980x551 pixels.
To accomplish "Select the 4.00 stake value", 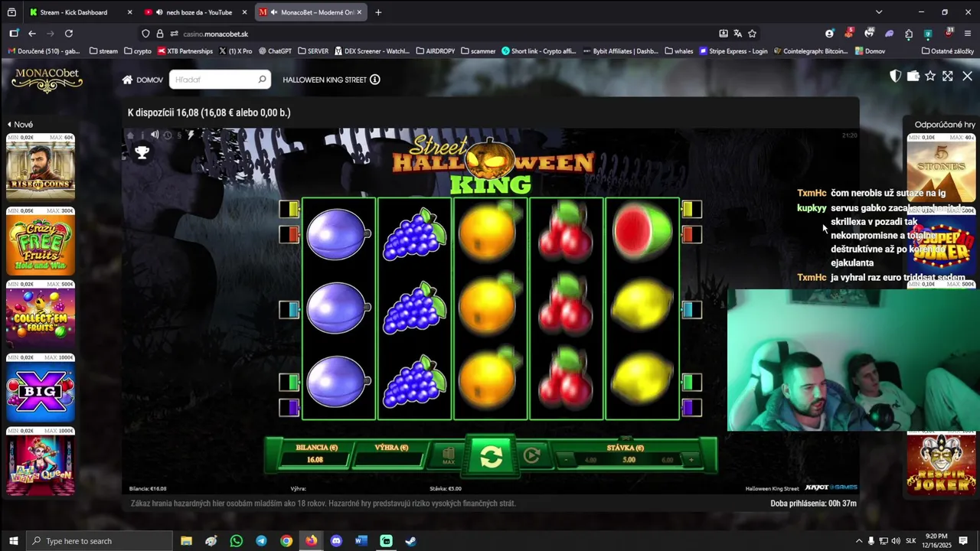I will tap(590, 460).
